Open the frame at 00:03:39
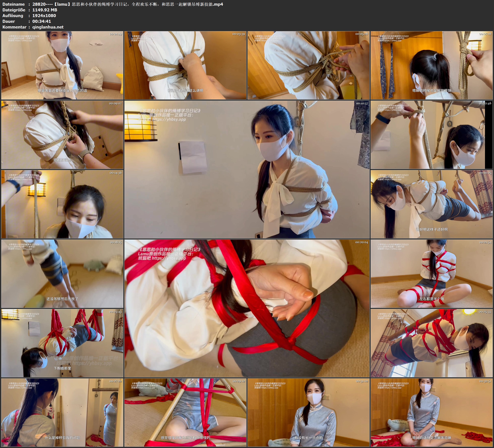Image resolution: width=494 pixels, height=448 pixels. [x=185, y=65]
